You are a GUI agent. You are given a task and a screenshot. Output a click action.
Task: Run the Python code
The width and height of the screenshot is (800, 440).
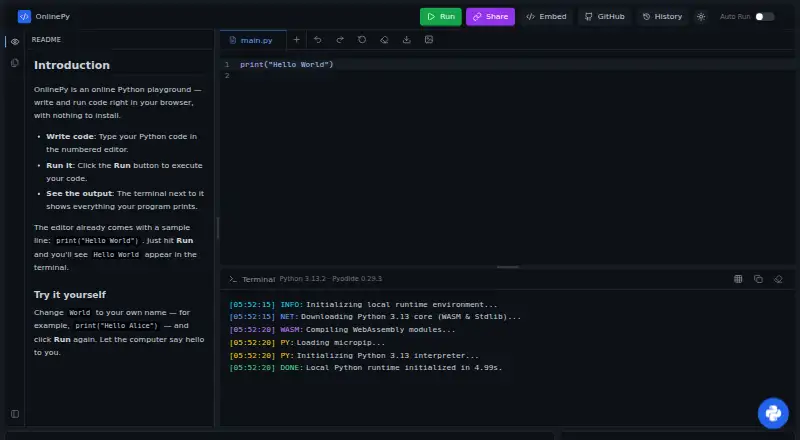click(x=441, y=16)
